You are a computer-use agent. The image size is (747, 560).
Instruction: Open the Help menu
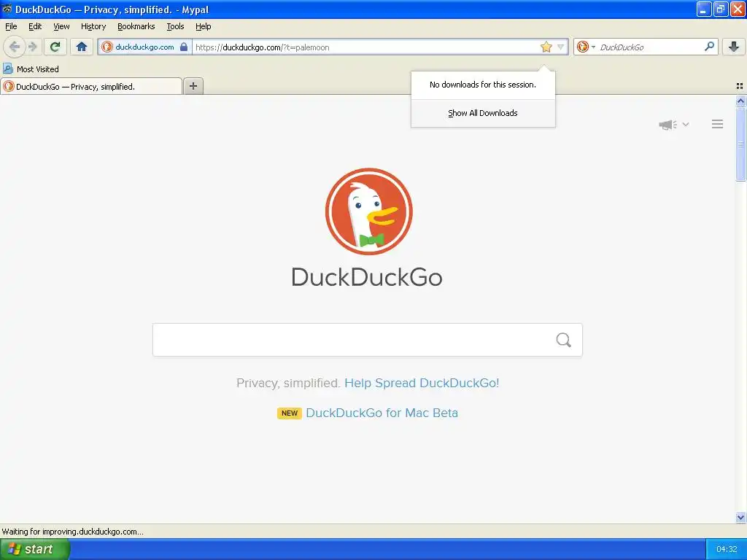click(x=203, y=26)
